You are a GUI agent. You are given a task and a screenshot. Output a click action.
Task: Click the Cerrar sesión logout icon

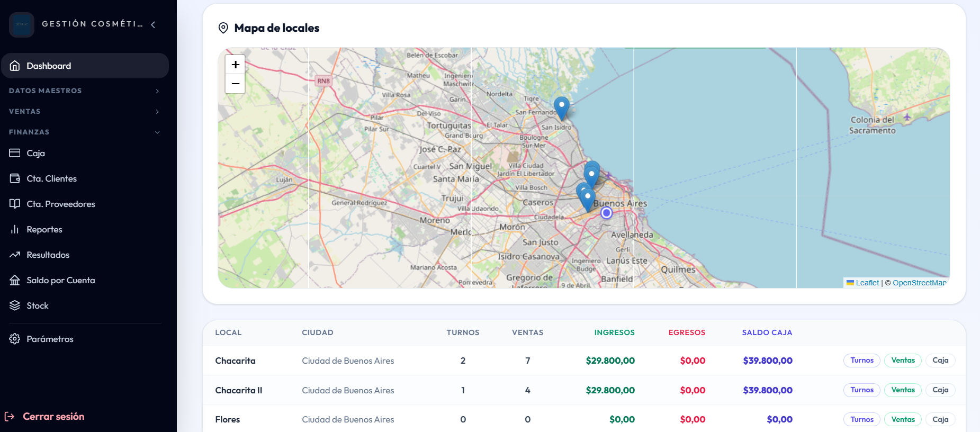point(10,417)
